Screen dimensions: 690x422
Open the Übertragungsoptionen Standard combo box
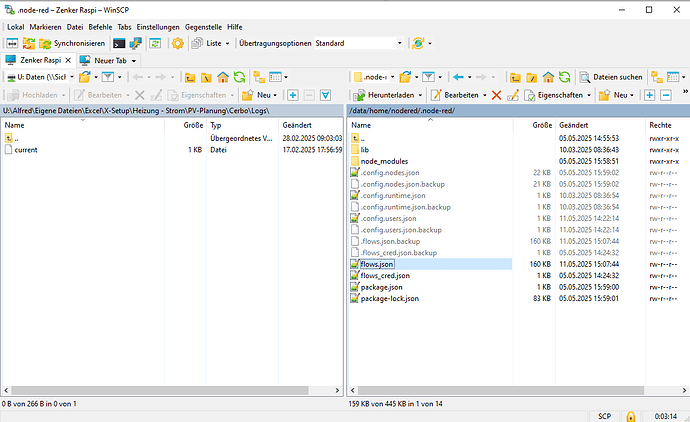[x=359, y=43]
